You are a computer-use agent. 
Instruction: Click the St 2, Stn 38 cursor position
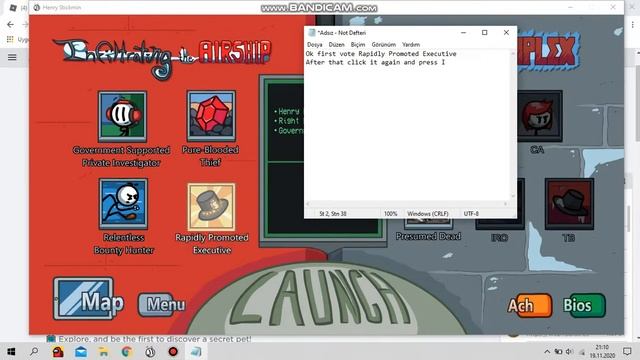pos(333,213)
